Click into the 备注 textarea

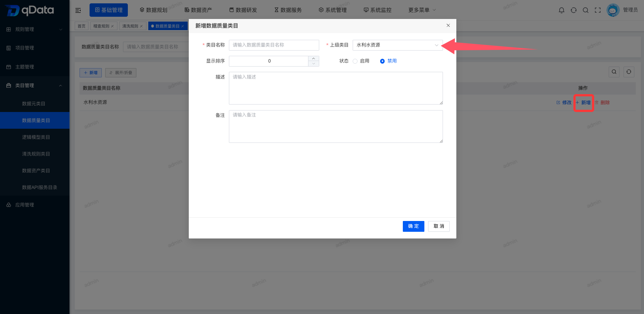(x=336, y=126)
